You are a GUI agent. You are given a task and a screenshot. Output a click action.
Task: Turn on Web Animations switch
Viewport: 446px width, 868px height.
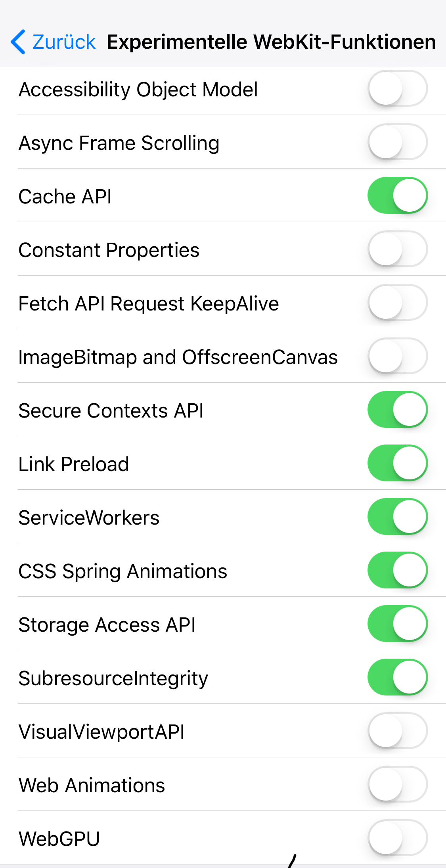tap(397, 784)
